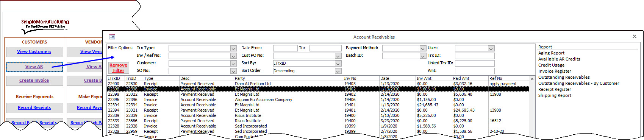The width and height of the screenshot is (644, 140).
Task: Click the Date column header
Action: pos(398,78)
